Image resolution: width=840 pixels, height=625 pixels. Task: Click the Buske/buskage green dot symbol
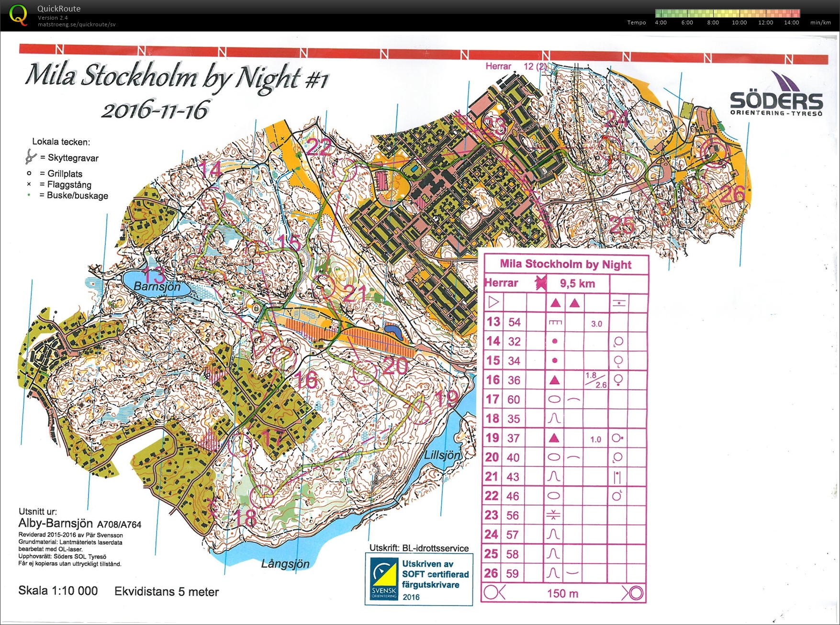[x=29, y=195]
